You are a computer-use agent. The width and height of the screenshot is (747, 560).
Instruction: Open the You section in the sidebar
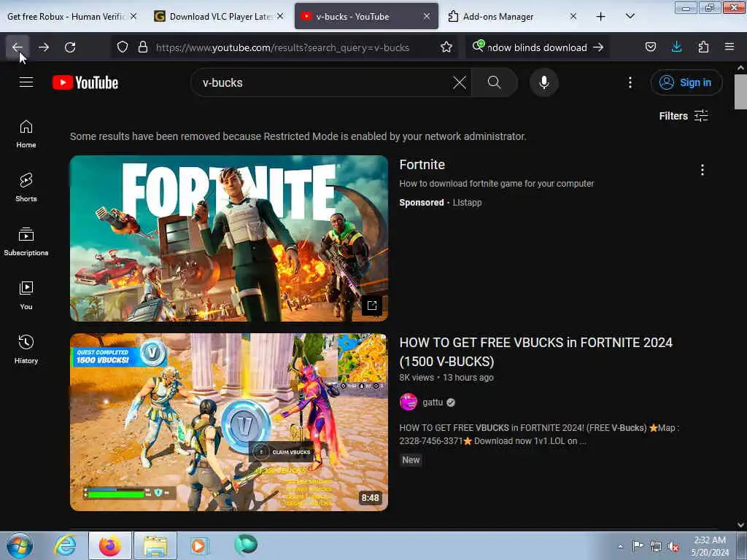26,296
